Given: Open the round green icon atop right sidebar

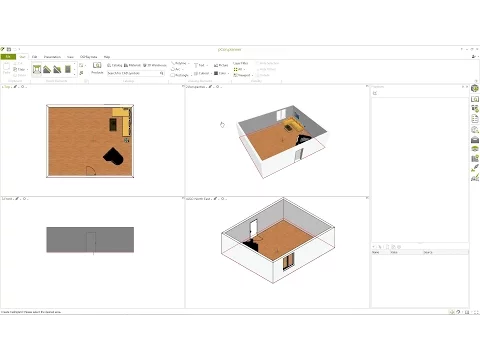Looking at the screenshot, I should 475,89.
